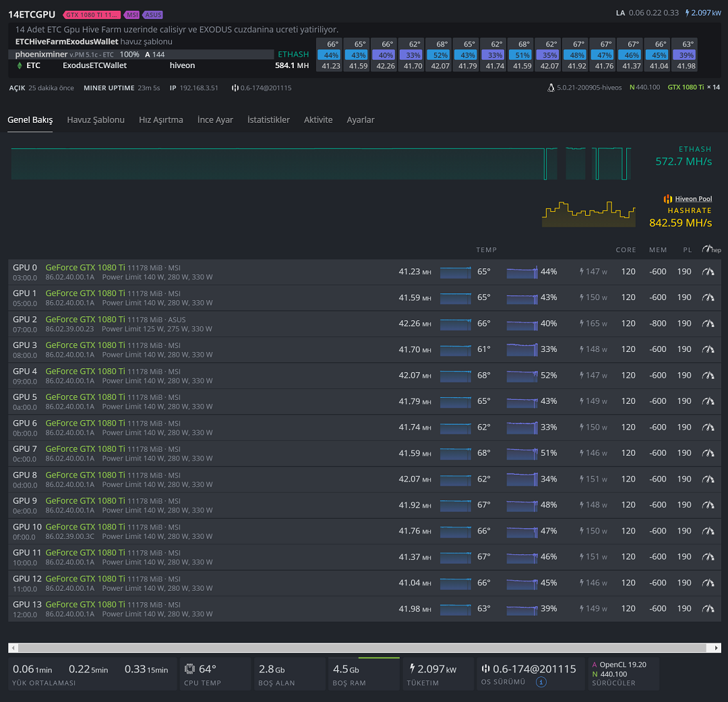Screen dimensions: 728x702
Task: Open overclock gauge icon for GPU 4
Action: coord(708,376)
